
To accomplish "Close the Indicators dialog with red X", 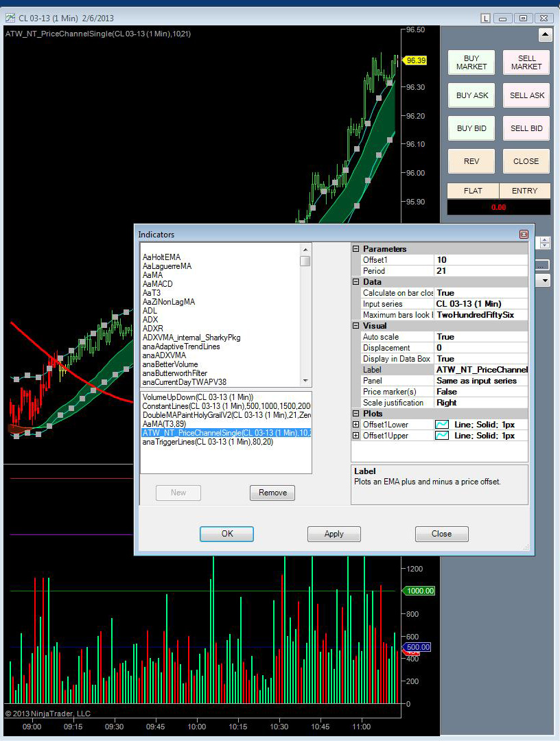I will tap(524, 235).
